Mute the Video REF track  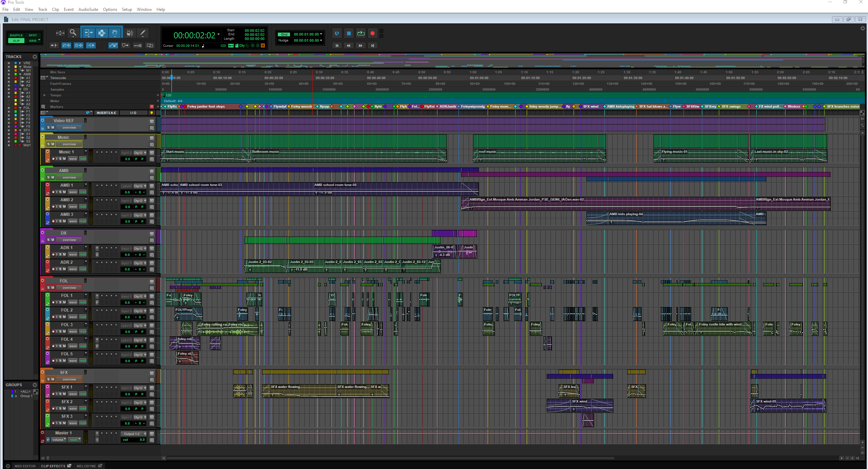53,128
